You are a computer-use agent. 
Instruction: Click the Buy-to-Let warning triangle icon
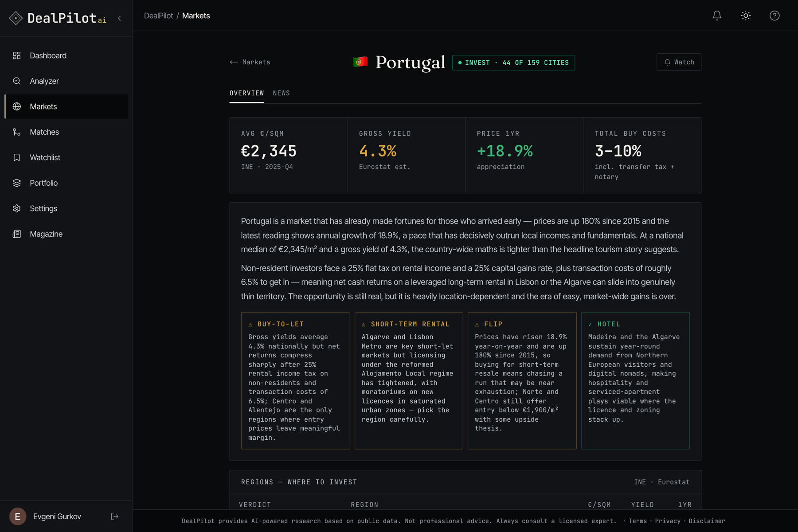(x=250, y=325)
